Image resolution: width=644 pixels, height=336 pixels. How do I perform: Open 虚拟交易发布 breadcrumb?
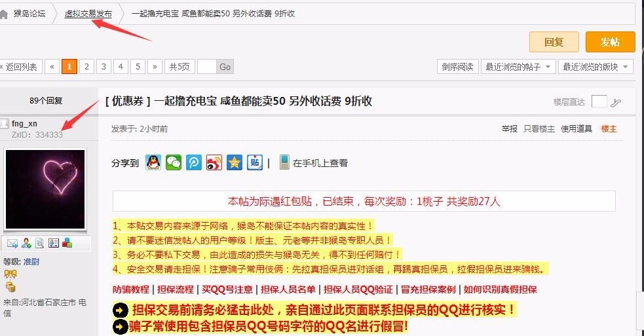point(88,14)
